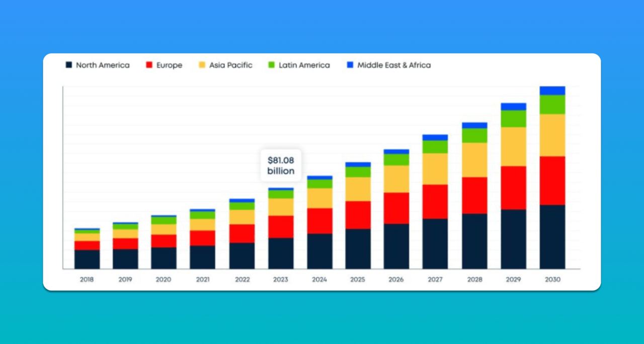Click the North America segment of 2020 bar
Screen dimensions: 644x344
pyautogui.click(x=164, y=258)
